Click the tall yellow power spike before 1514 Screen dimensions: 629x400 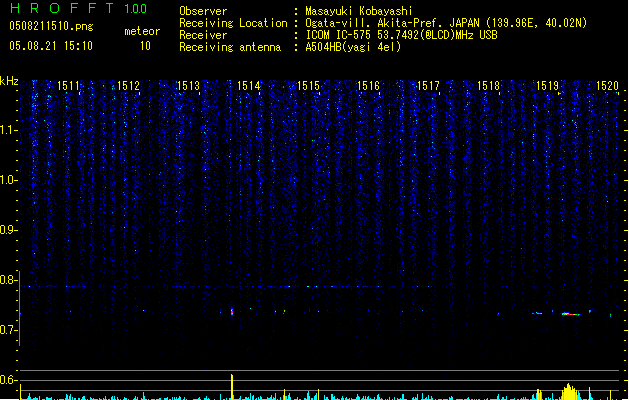click(232, 387)
